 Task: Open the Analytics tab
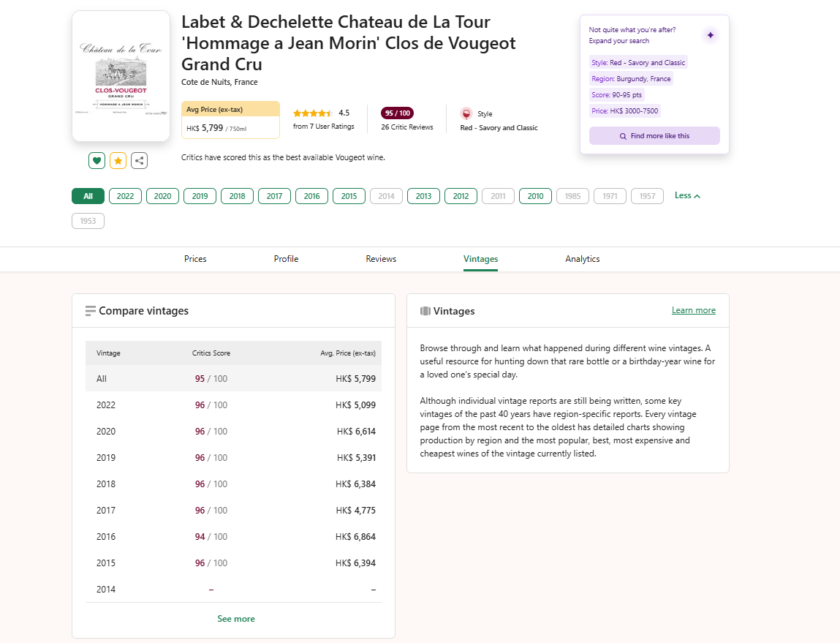[582, 259]
